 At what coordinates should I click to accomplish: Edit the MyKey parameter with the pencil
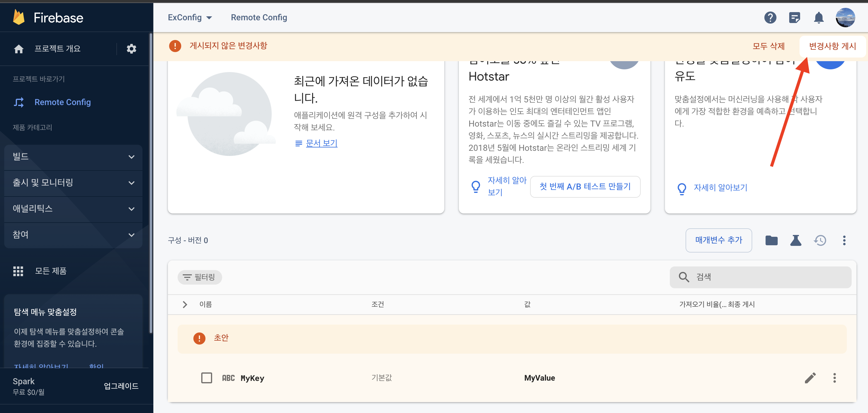coord(810,378)
